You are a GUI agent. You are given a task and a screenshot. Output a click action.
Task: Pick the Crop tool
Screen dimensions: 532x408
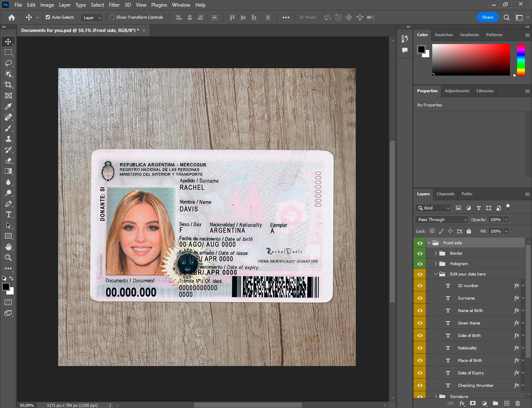point(8,85)
